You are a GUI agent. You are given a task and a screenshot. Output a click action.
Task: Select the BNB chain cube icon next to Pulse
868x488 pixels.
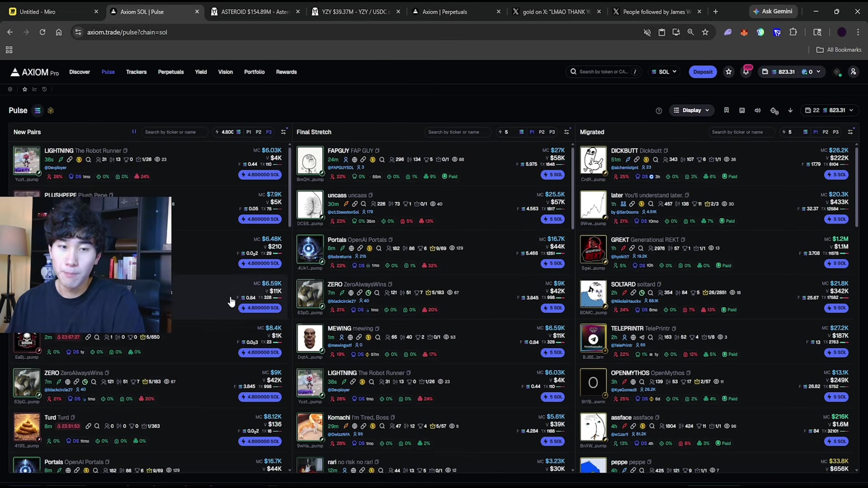coord(51,111)
